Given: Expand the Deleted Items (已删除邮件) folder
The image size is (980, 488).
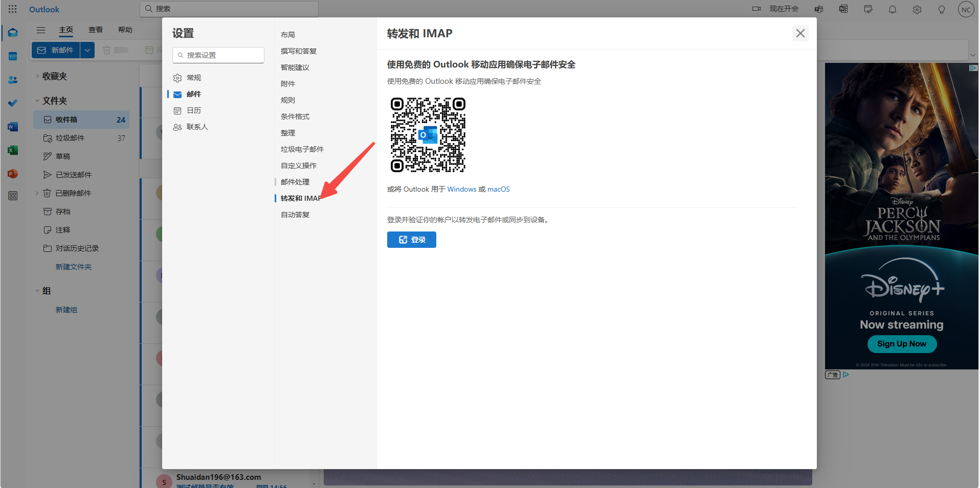Looking at the screenshot, I should [x=37, y=193].
